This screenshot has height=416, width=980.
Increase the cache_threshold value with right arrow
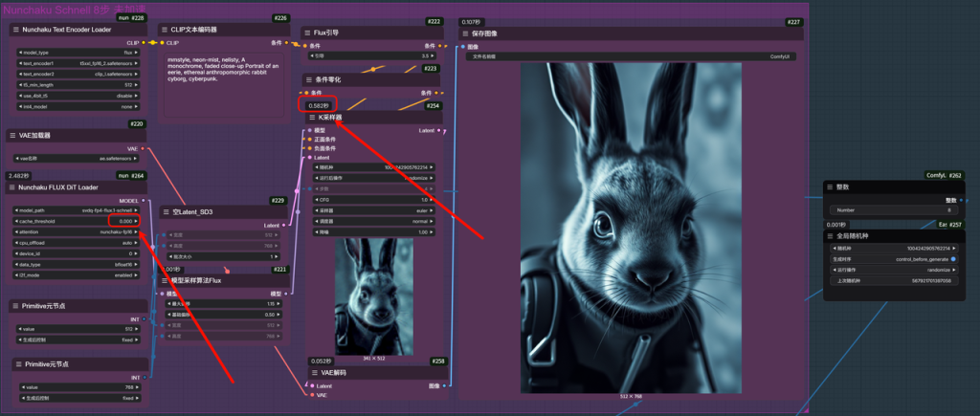pyautogui.click(x=141, y=221)
